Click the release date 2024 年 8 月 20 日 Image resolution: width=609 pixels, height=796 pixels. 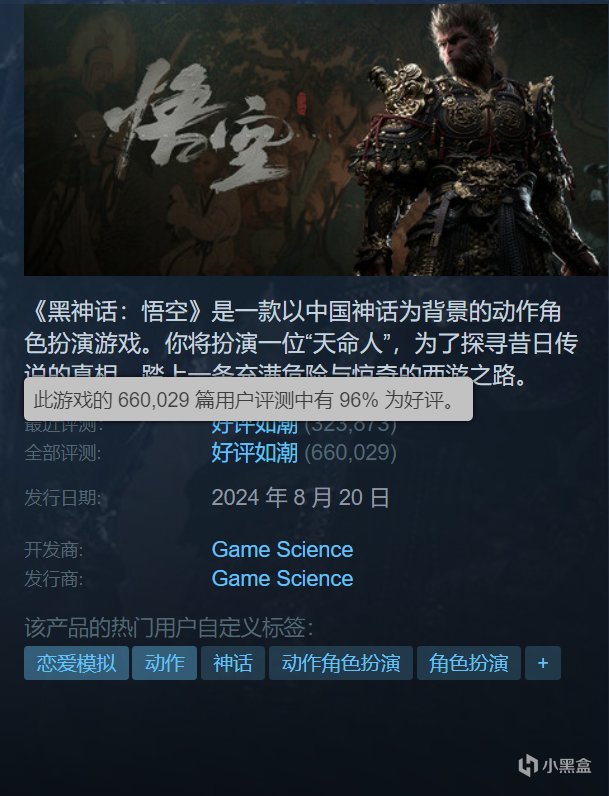pyautogui.click(x=300, y=498)
